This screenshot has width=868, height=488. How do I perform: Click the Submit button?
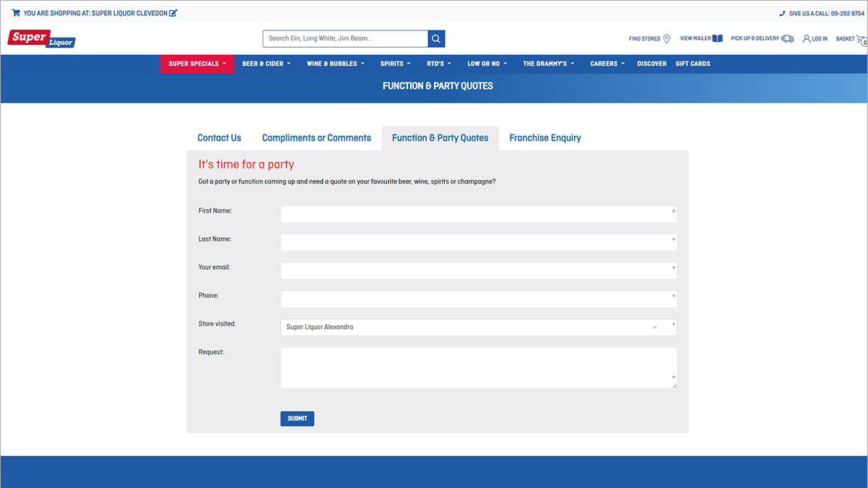[297, 419]
